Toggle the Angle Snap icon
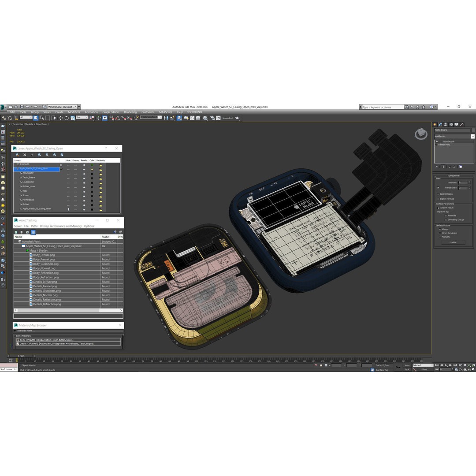 click(x=118, y=118)
